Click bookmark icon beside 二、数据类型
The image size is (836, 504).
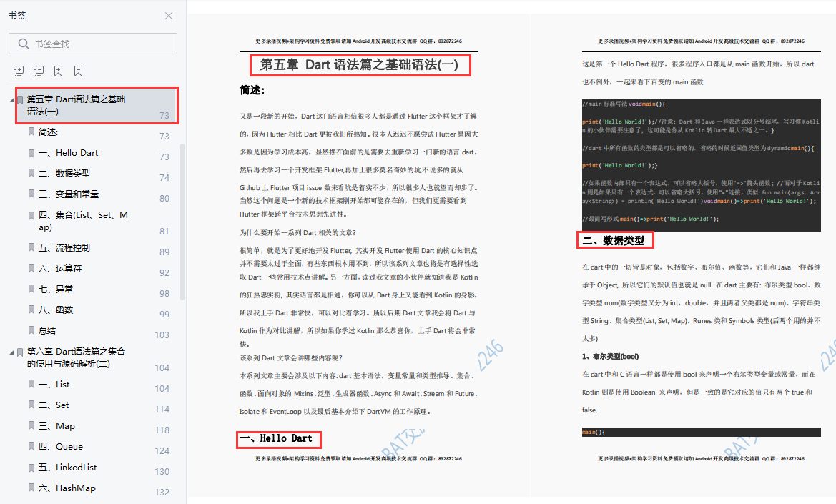[x=31, y=174]
